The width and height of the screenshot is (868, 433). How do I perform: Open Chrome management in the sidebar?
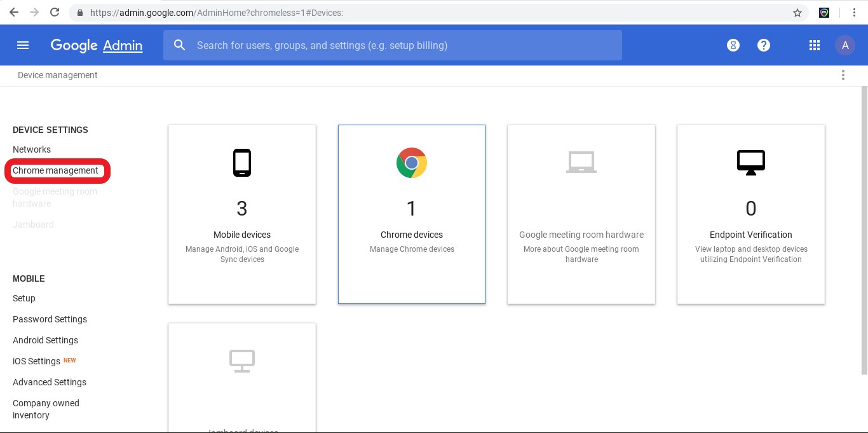[55, 170]
